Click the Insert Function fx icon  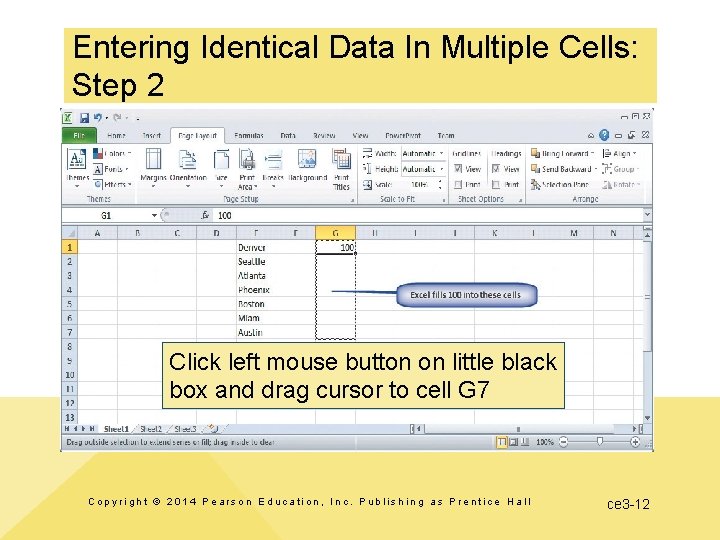pos(205,215)
